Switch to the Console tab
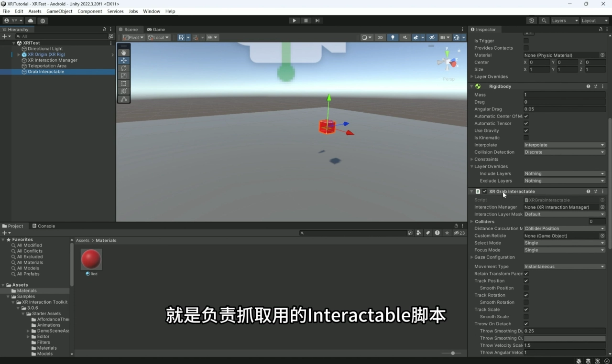The width and height of the screenshot is (612, 364). click(44, 226)
